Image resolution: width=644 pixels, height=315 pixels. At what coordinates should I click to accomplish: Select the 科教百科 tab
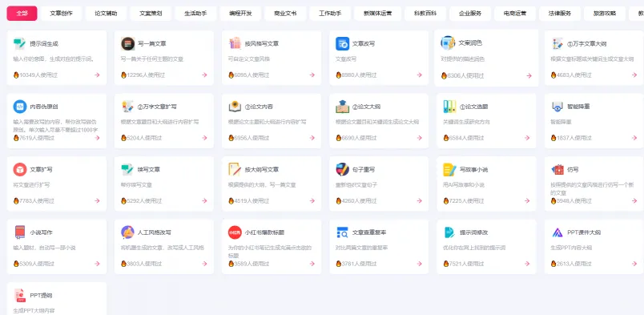click(425, 13)
